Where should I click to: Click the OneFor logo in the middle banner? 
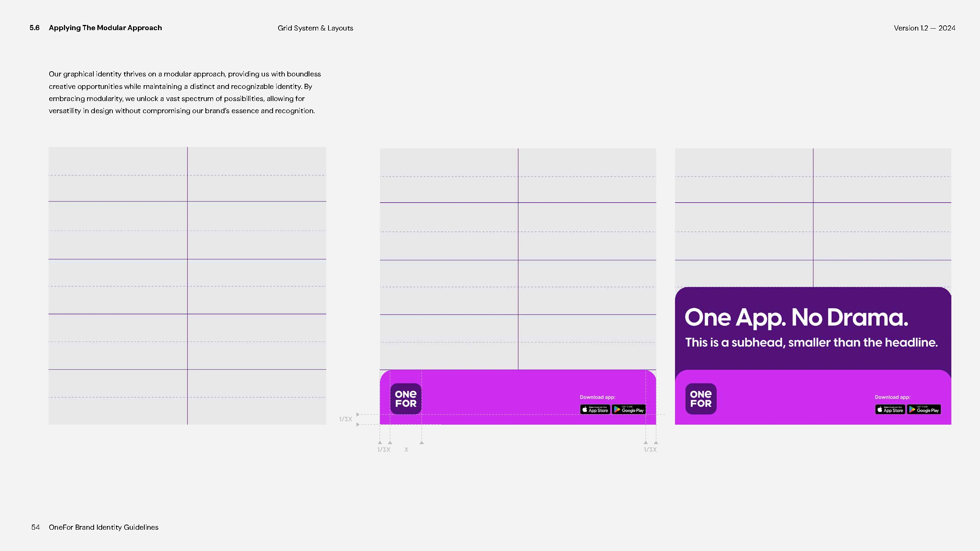[x=406, y=399]
